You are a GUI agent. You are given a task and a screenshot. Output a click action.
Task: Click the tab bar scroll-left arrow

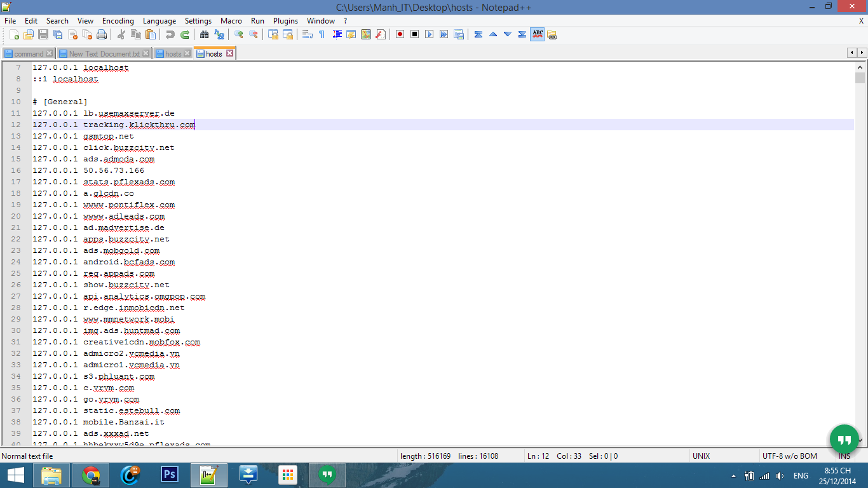click(x=852, y=53)
